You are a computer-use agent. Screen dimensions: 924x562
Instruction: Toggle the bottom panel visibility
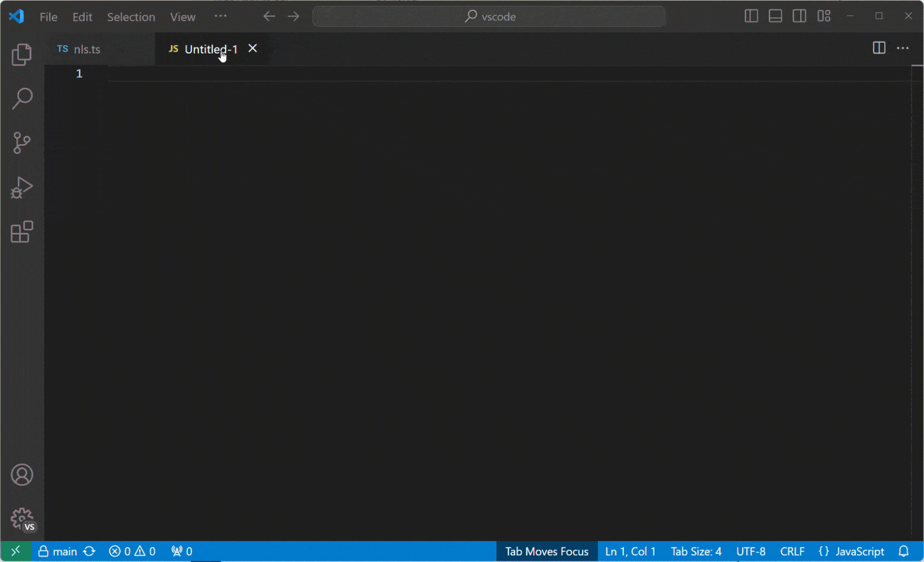[x=775, y=16]
